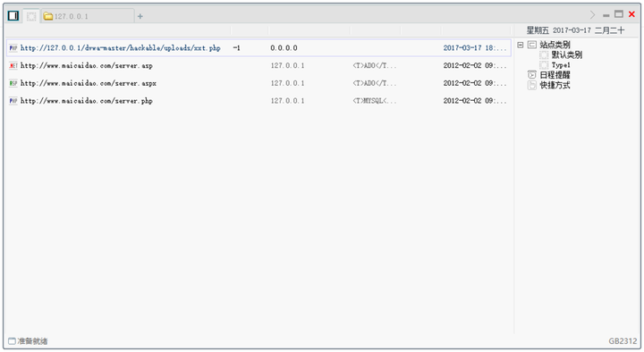Switch to the 127.0.0.1 folder tab
Image resolution: width=644 pixels, height=352 pixels.
(87, 16)
